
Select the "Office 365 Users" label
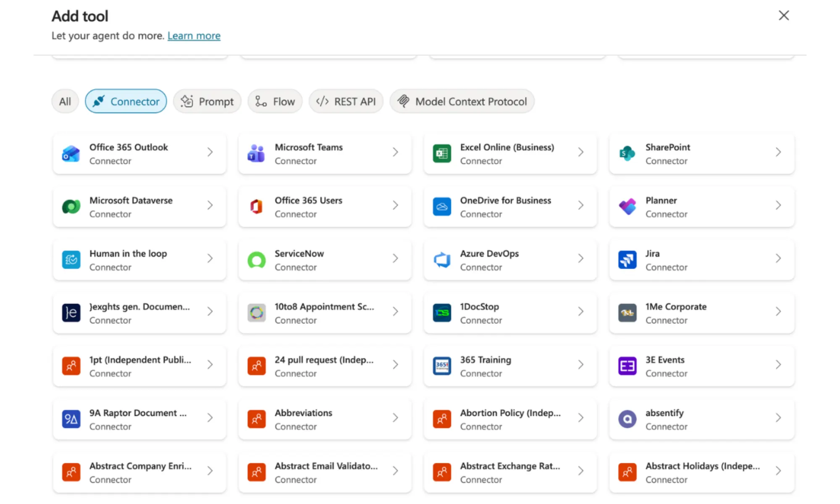309,200
